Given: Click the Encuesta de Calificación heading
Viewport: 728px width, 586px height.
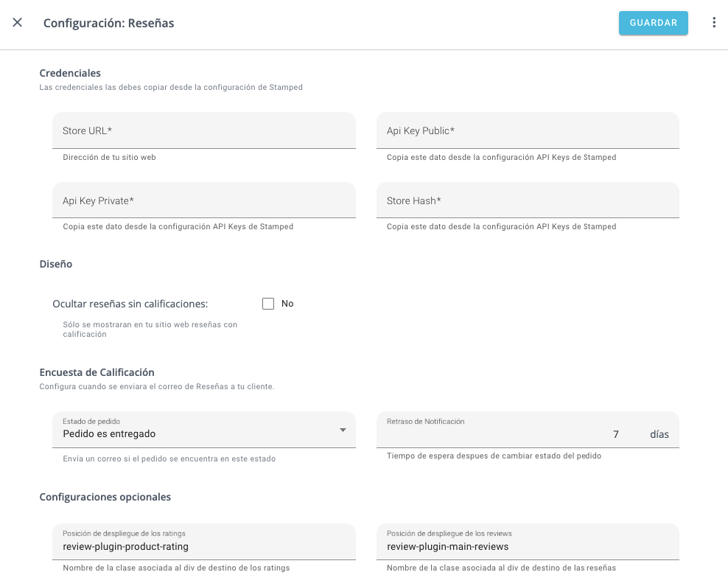Looking at the screenshot, I should 97,372.
